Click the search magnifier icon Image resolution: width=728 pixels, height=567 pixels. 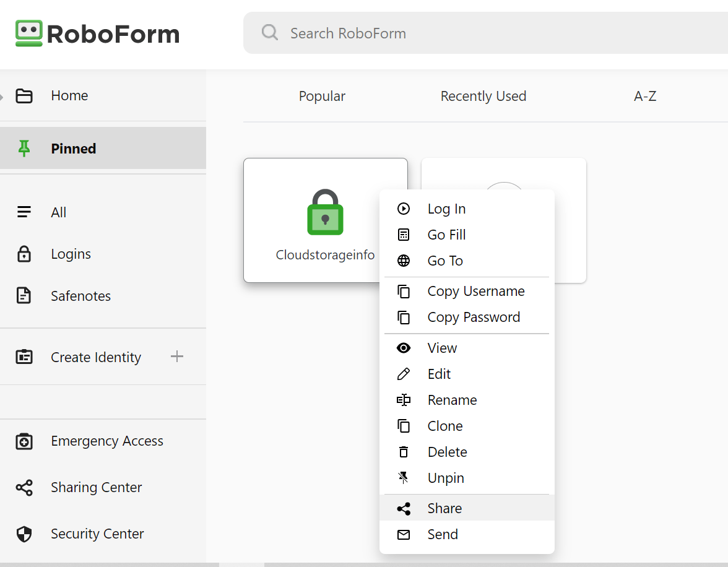[x=269, y=32]
